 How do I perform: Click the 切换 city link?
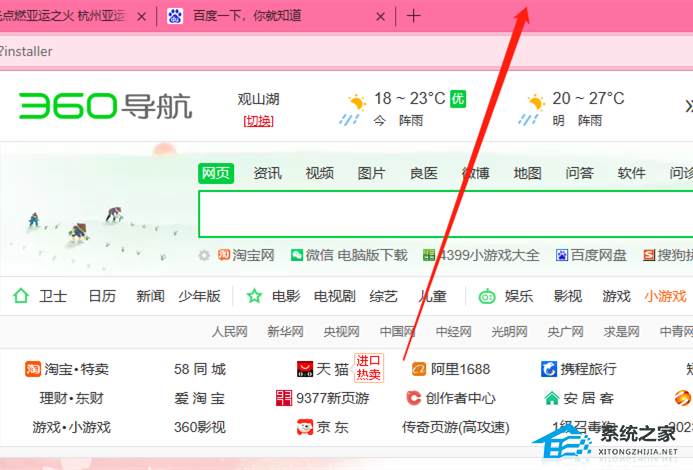tap(259, 121)
